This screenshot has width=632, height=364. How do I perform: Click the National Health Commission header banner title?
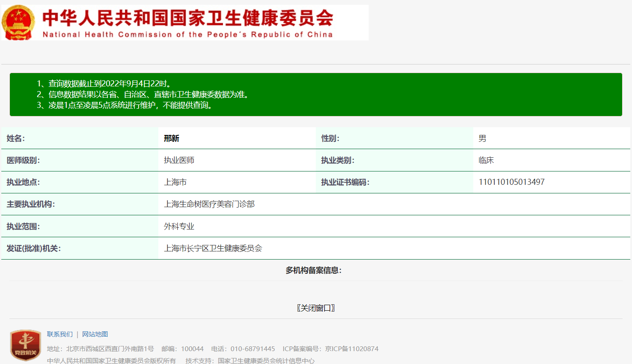(x=188, y=23)
